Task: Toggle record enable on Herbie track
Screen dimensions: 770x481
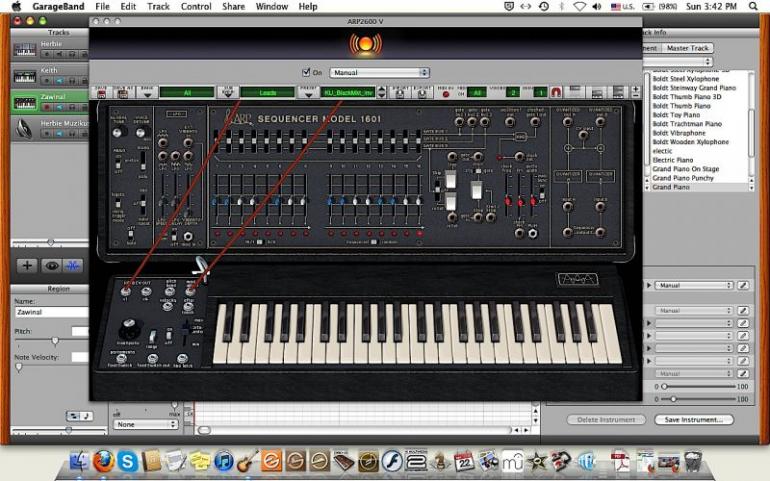Action: coord(47,54)
